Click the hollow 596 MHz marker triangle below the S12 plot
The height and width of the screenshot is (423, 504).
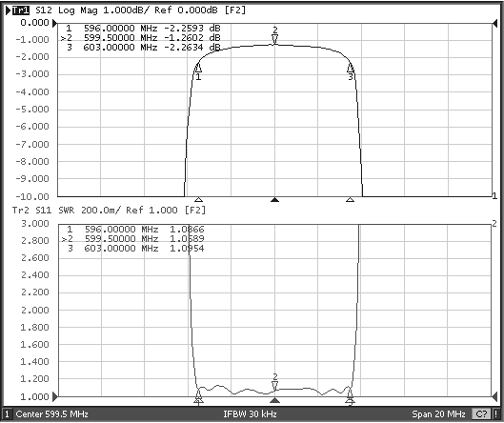coord(198,200)
